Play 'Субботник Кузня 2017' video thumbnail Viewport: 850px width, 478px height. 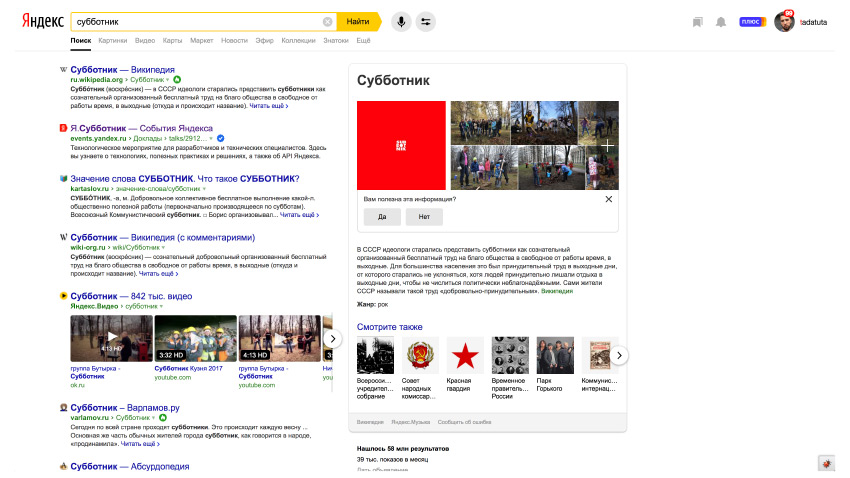pyautogui.click(x=196, y=339)
